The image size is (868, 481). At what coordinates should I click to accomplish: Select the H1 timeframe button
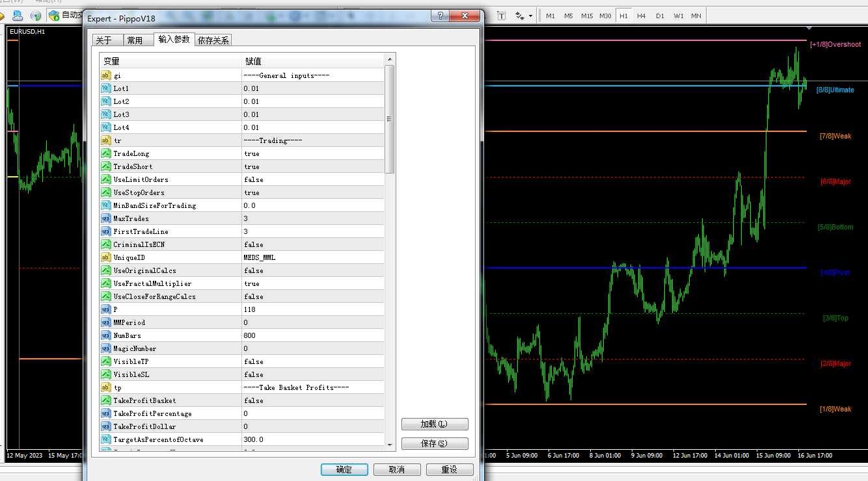[x=623, y=16]
